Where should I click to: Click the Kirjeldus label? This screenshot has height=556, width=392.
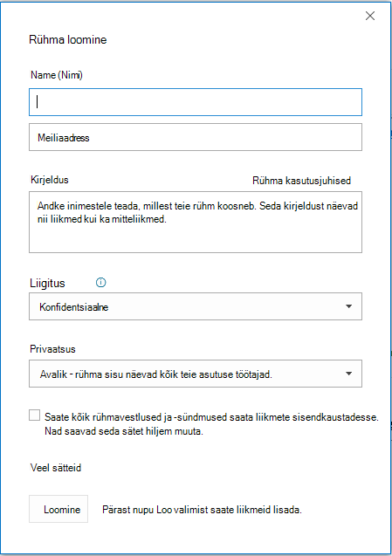(50, 180)
